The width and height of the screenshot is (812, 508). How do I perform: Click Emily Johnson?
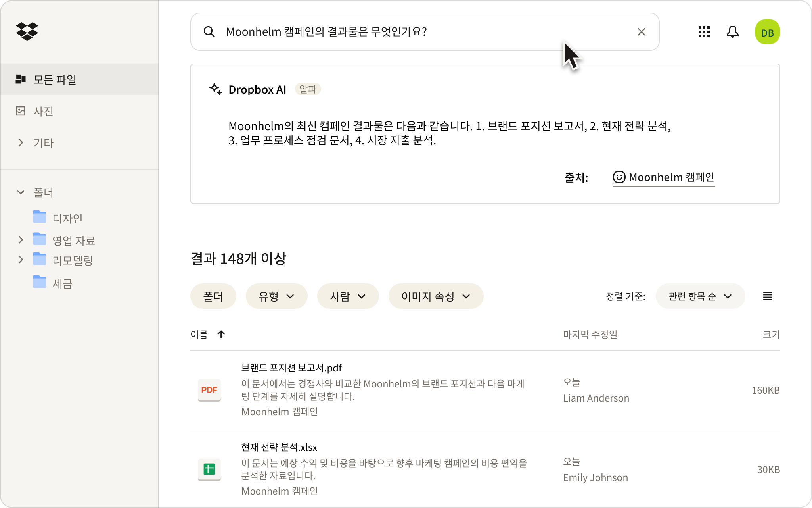pyautogui.click(x=596, y=477)
